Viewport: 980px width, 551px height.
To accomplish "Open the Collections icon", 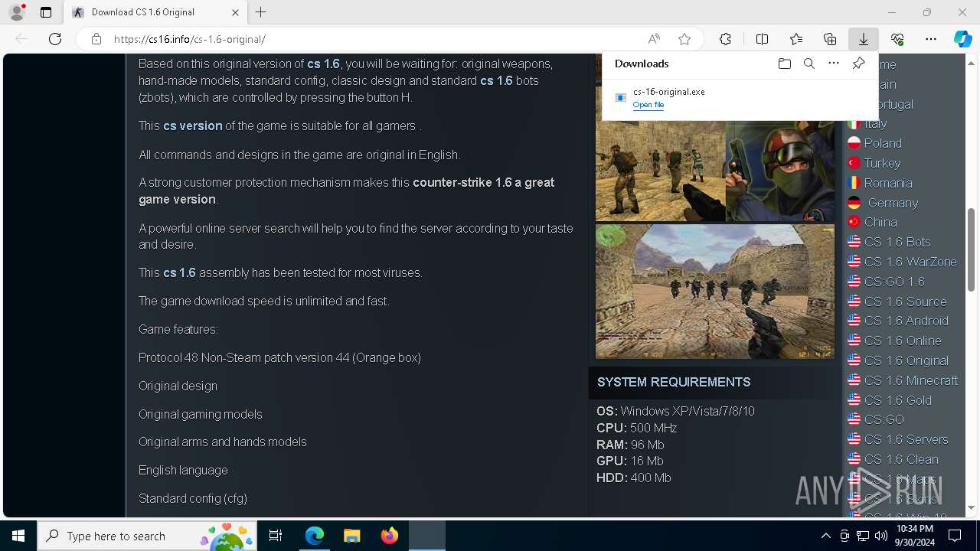I will click(x=830, y=39).
